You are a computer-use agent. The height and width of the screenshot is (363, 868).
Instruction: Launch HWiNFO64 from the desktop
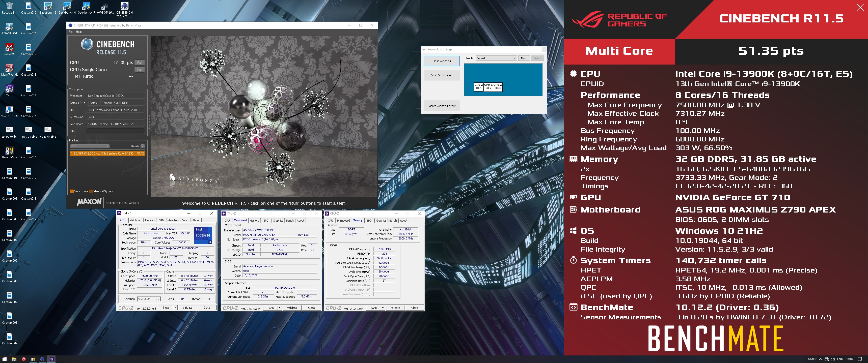coord(9,29)
